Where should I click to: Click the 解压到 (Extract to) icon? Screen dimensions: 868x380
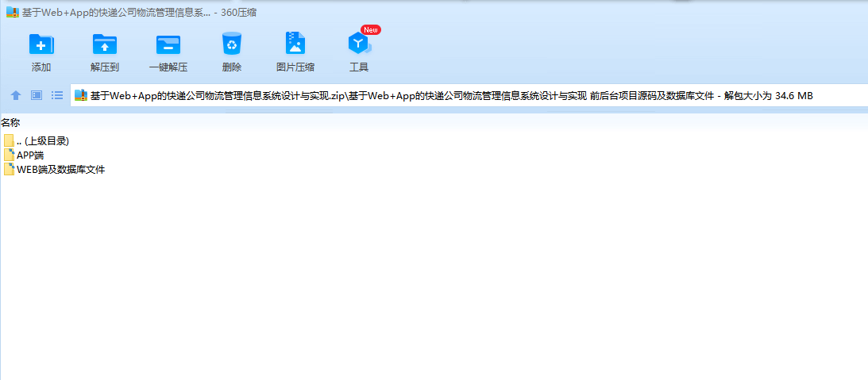pos(105,44)
